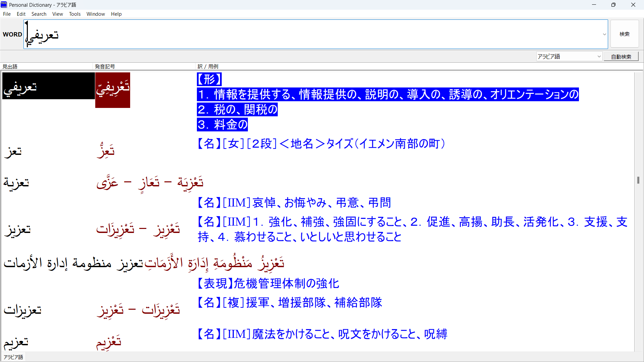
Task: Open the Help menu
Action: [x=116, y=14]
